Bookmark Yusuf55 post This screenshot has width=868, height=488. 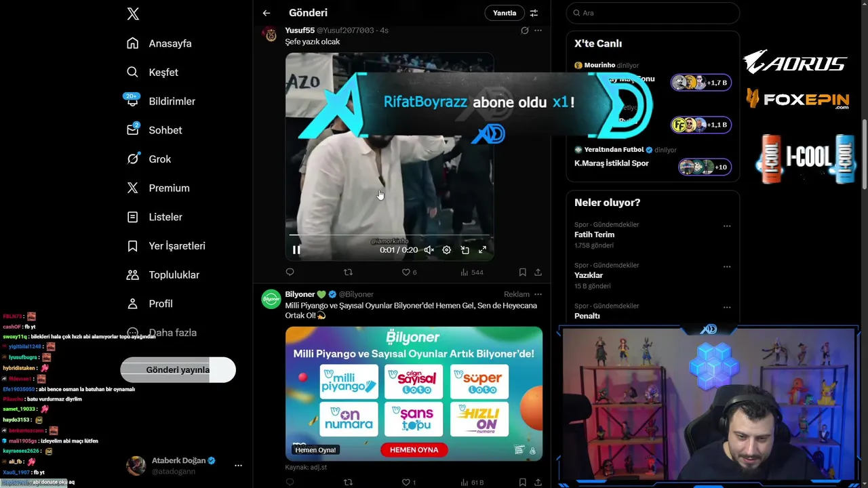pyautogui.click(x=522, y=272)
